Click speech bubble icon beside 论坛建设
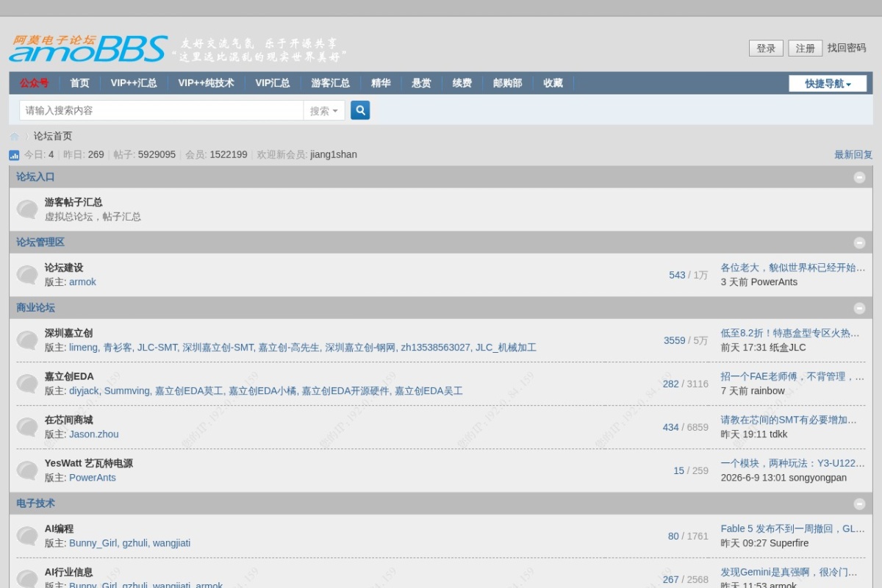 (x=27, y=275)
